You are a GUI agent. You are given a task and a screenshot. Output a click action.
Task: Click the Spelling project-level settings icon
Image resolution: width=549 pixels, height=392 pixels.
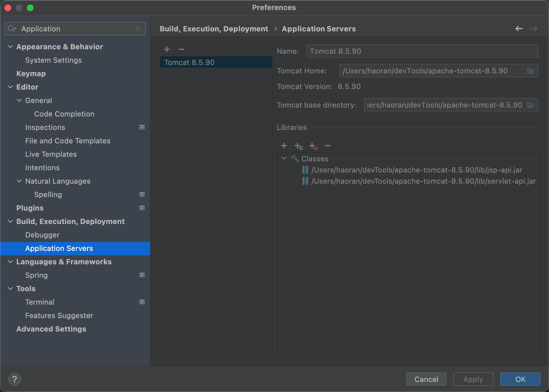click(142, 194)
